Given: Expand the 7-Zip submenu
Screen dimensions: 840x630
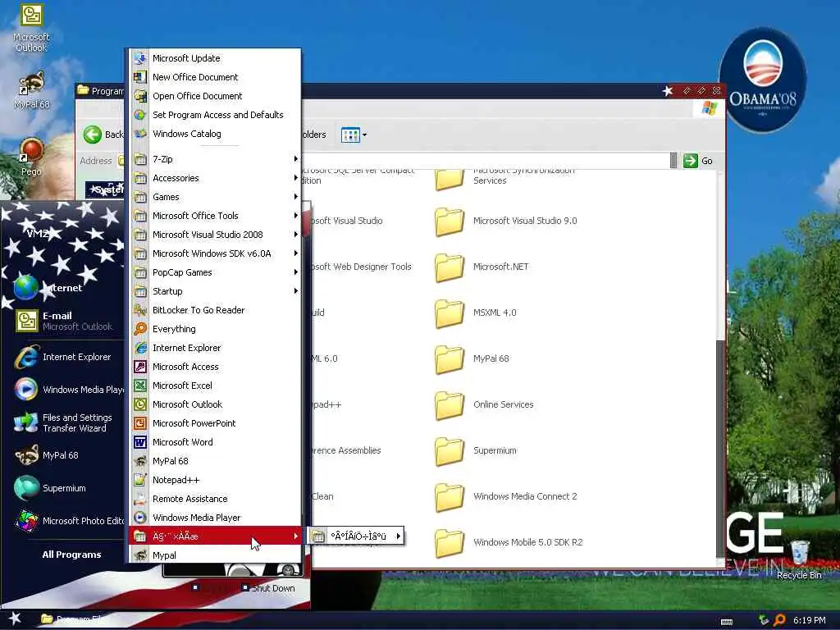Looking at the screenshot, I should [x=214, y=159].
